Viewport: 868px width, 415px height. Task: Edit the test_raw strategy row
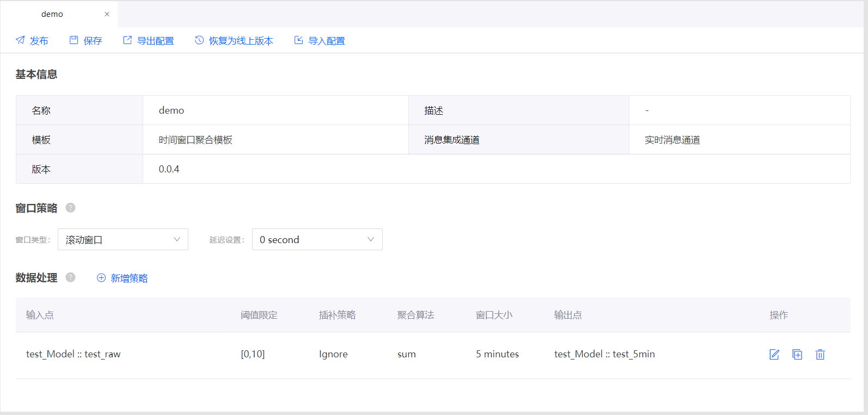[774, 355]
